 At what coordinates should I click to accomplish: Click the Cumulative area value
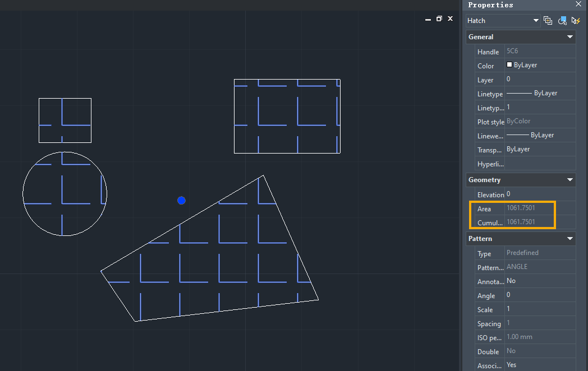(x=521, y=222)
